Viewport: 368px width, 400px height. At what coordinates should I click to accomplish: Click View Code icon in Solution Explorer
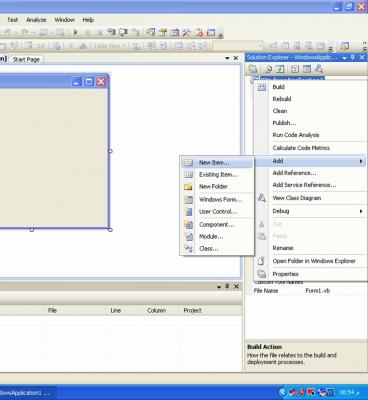[x=295, y=69]
